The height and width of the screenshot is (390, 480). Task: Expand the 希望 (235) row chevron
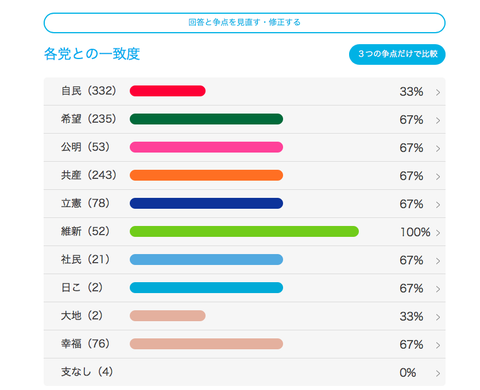(x=438, y=120)
